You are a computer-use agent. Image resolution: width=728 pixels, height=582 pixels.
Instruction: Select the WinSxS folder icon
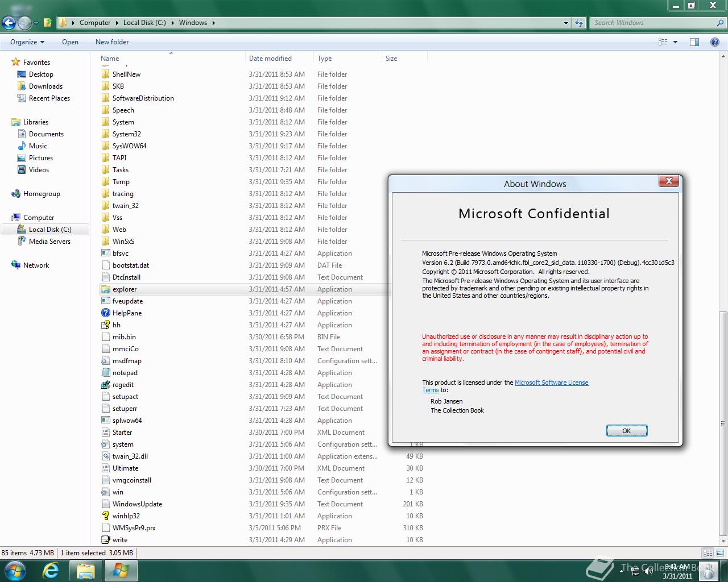pyautogui.click(x=105, y=242)
